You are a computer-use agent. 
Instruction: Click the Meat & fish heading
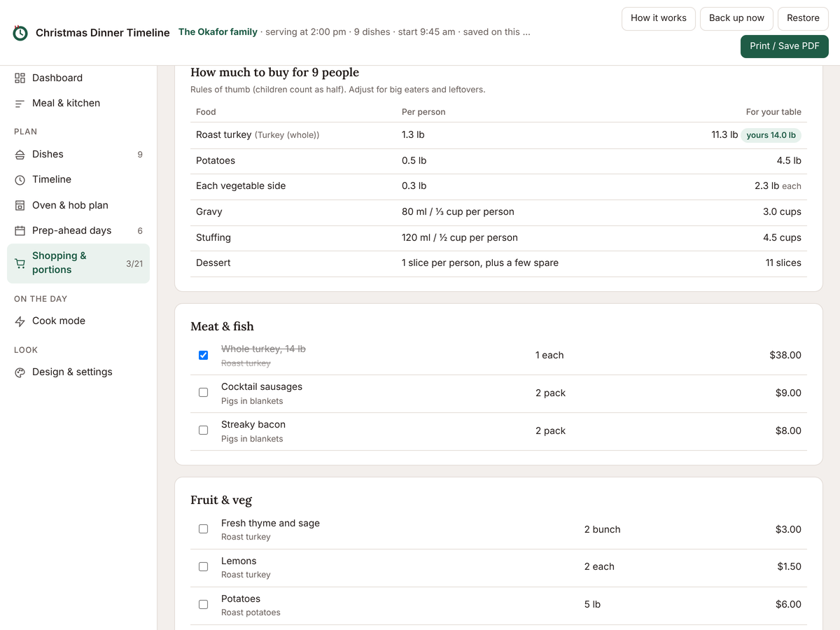[x=222, y=327]
